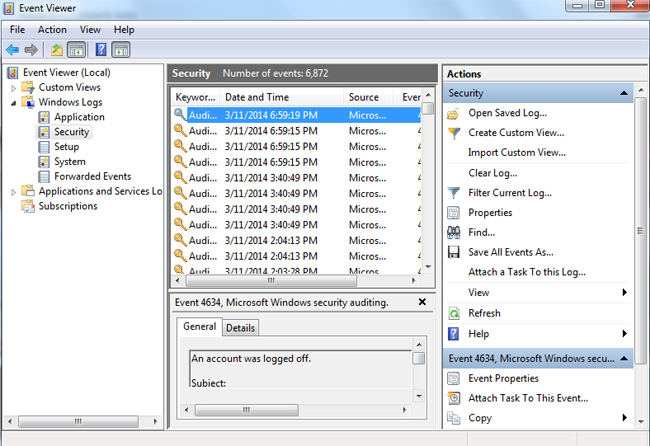The height and width of the screenshot is (446, 650).
Task: Select the System log in tree
Action: (69, 162)
